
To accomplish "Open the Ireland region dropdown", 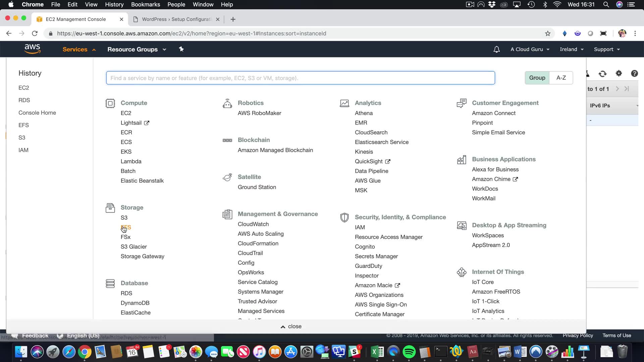I will click(571, 49).
